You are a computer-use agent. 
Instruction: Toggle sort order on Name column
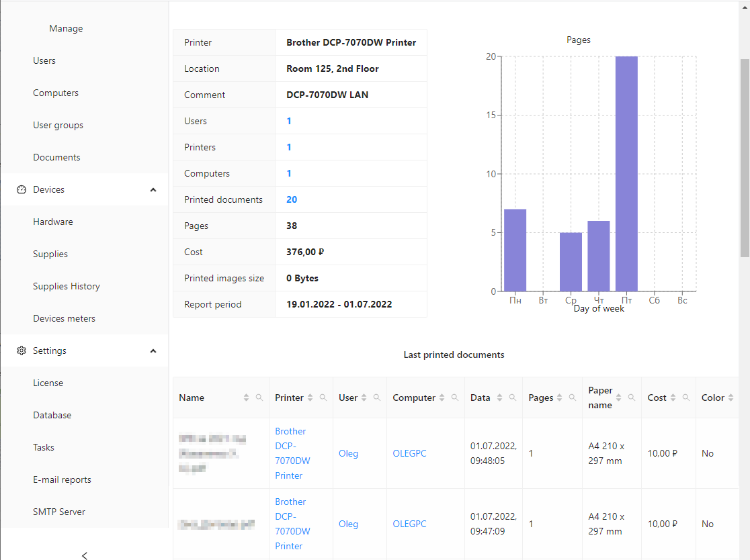(246, 398)
